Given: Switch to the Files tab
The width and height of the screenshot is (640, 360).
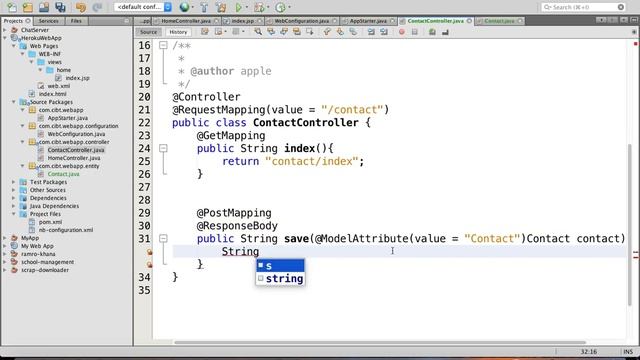Looking at the screenshot, I should coord(76,21).
